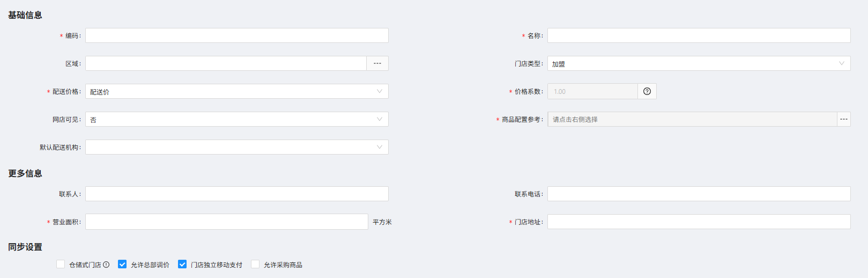Focus the 编码 input field
868x278 pixels.
click(x=237, y=35)
